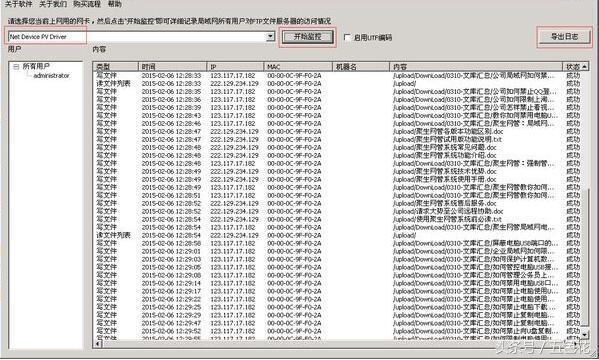Click the content path ending 公司如何禁止QQ
This screenshot has width=599, height=360.
pyautogui.click(x=475, y=92)
